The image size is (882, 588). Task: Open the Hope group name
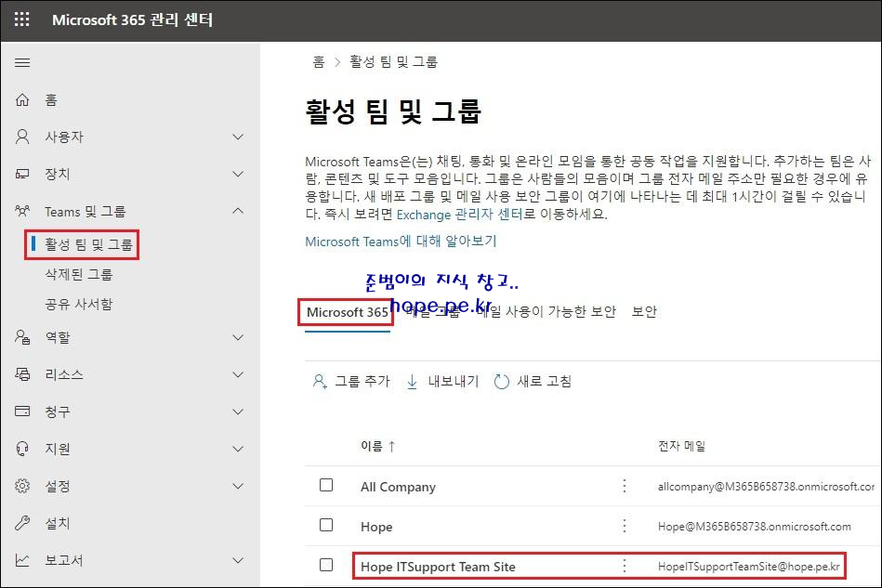point(376,527)
